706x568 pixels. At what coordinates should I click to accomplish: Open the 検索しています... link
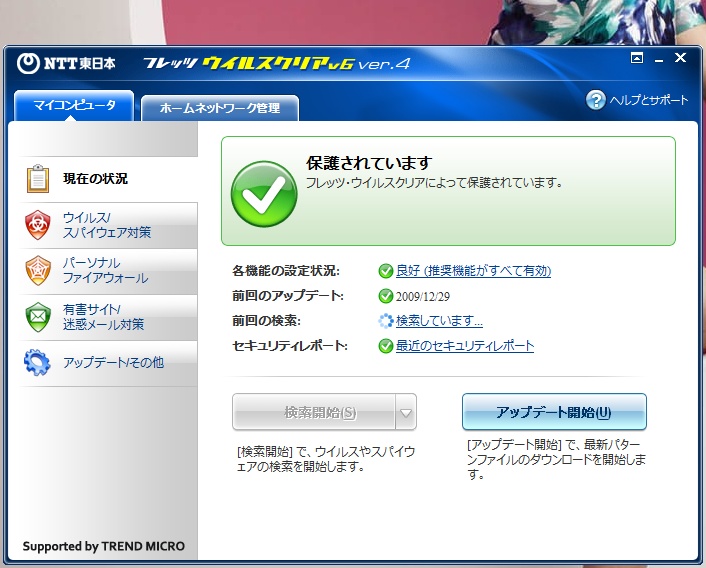pos(439,321)
